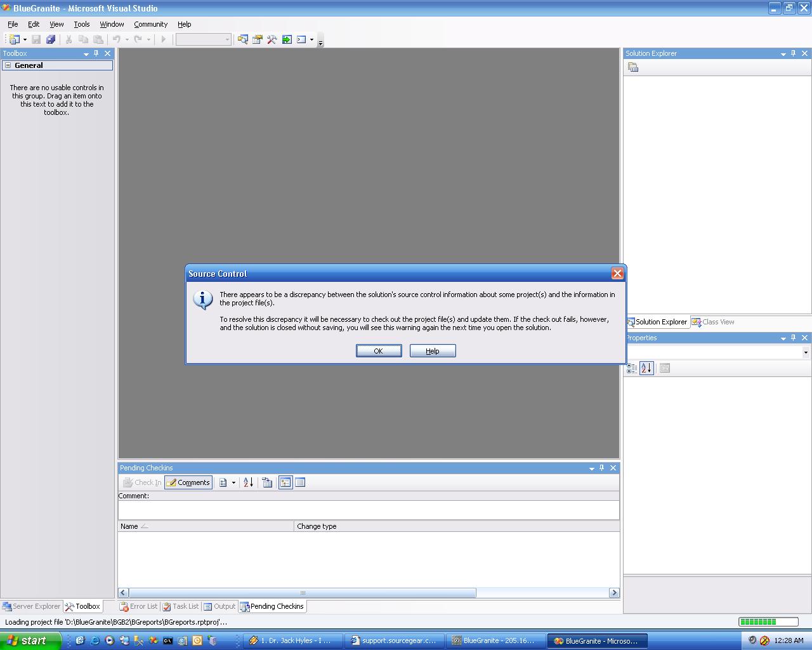Click the Save All toolbar icon
The image size is (812, 650).
tap(51, 39)
